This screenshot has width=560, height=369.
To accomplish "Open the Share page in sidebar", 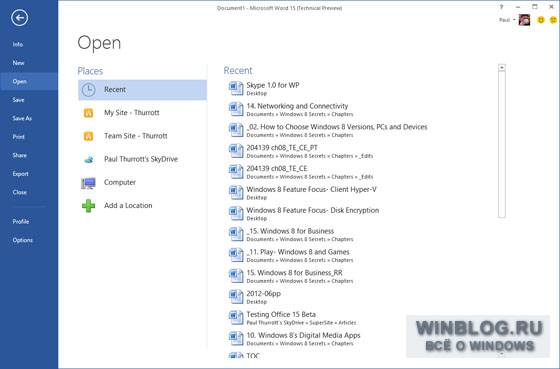I will [x=20, y=155].
